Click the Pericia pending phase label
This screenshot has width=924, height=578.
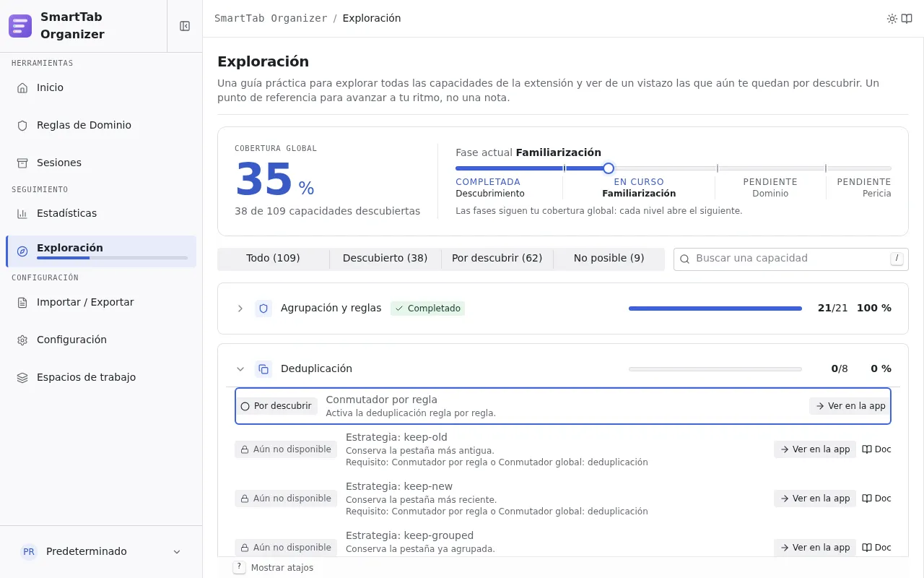click(x=876, y=194)
